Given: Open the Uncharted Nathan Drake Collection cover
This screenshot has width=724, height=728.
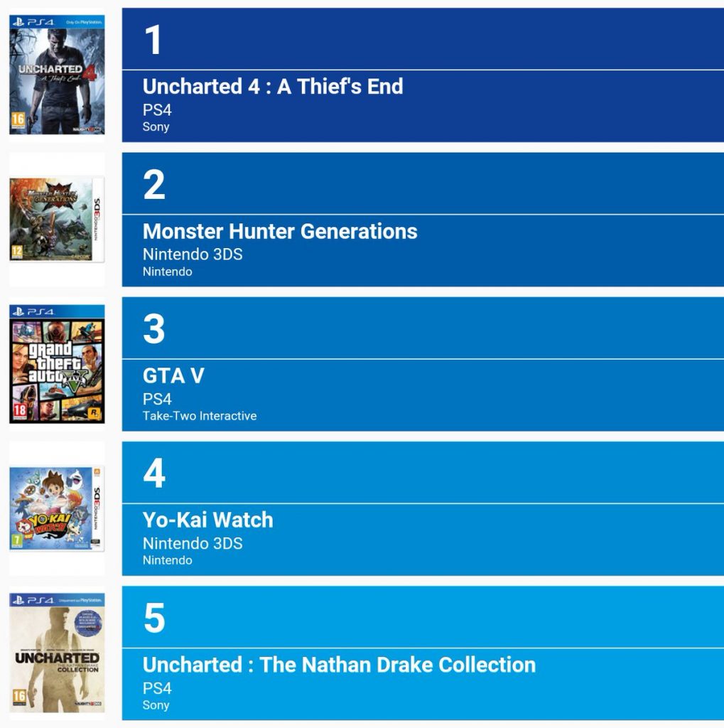Looking at the screenshot, I should tap(57, 653).
